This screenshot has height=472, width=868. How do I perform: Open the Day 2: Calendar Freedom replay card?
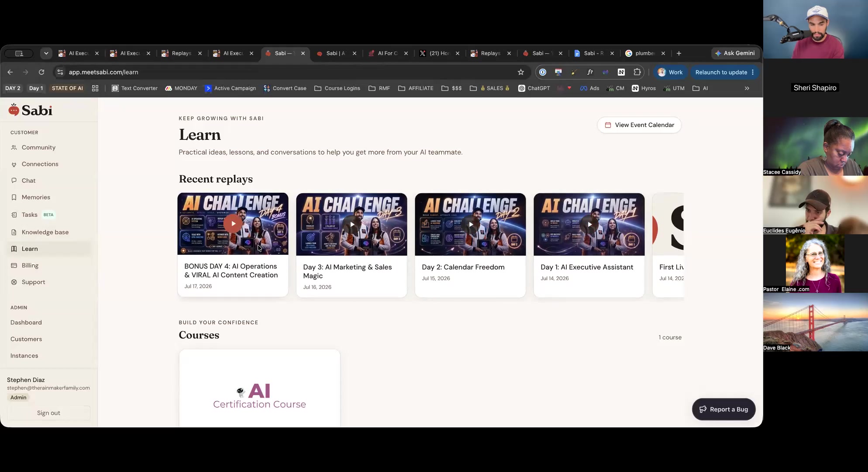tap(470, 245)
